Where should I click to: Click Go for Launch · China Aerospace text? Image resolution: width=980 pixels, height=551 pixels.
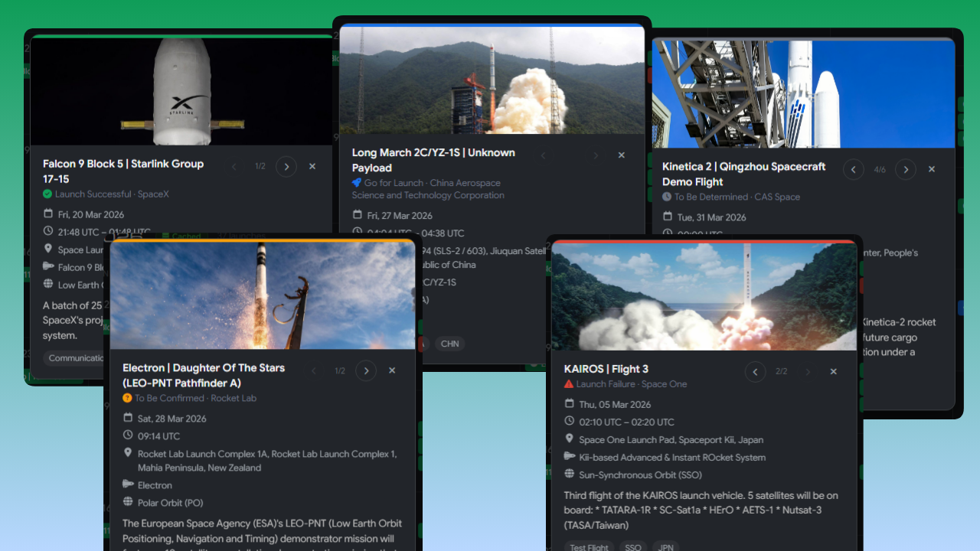pyautogui.click(x=433, y=183)
